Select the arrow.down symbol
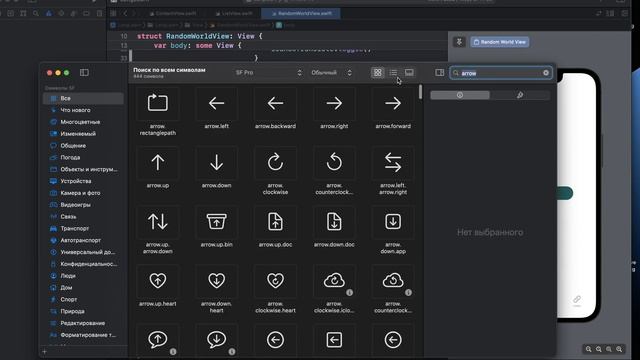The width and height of the screenshot is (640, 360). (216, 162)
